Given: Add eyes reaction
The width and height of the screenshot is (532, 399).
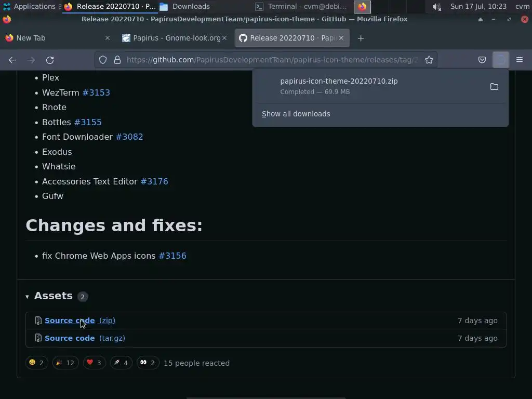Looking at the screenshot, I should [x=148, y=363].
